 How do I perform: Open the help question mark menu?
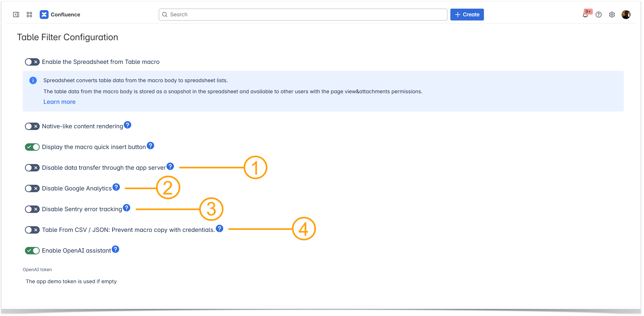[599, 15]
